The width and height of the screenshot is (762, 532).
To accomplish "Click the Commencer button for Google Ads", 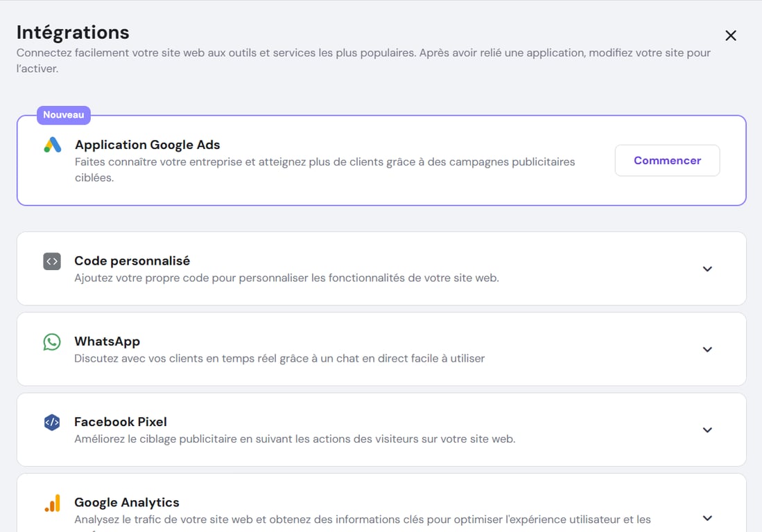I will (x=666, y=160).
